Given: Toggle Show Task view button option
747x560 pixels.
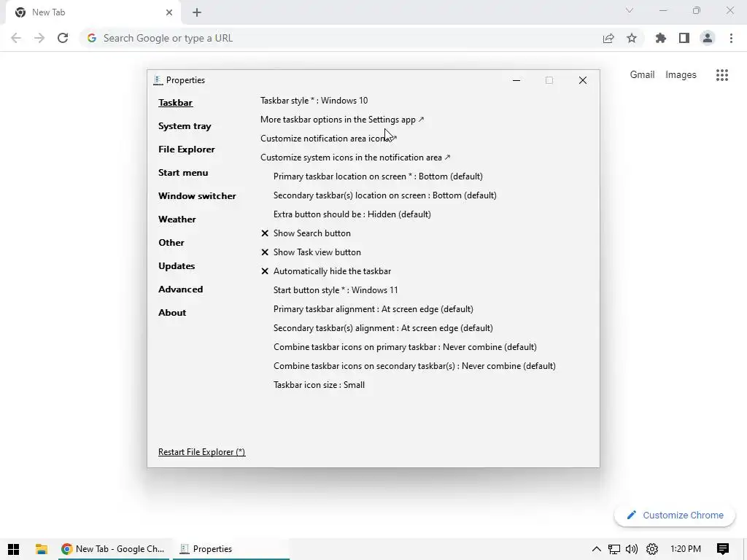Looking at the screenshot, I should [311, 252].
